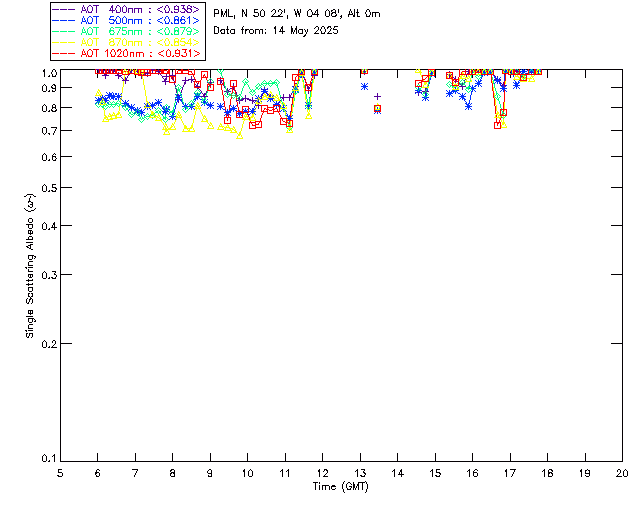Click the AOT 400nm legend entry
This screenshot has height=512, width=640.
click(127, 9)
